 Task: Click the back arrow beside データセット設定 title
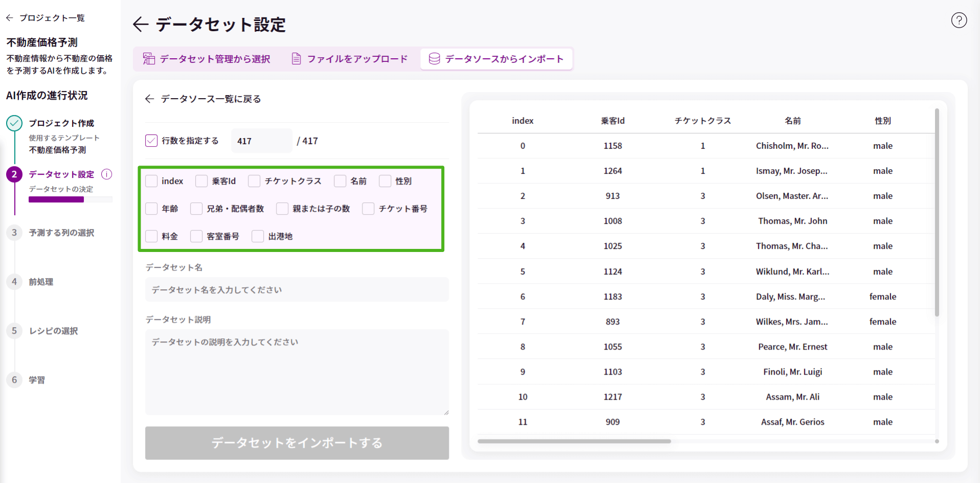[x=141, y=24]
